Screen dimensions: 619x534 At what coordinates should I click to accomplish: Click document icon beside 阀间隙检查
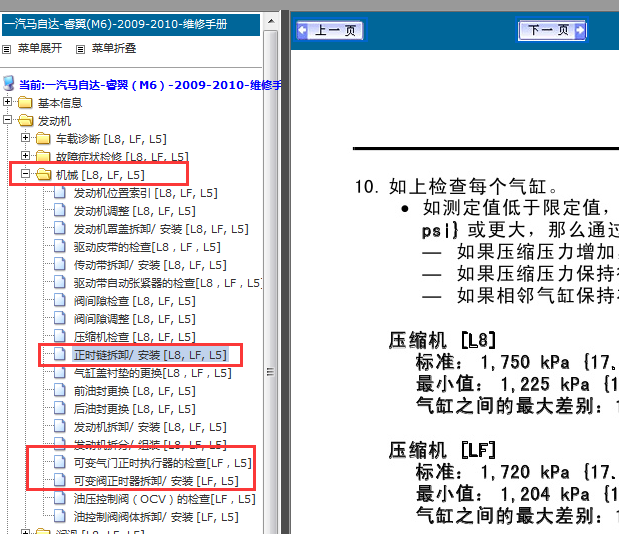tap(60, 300)
